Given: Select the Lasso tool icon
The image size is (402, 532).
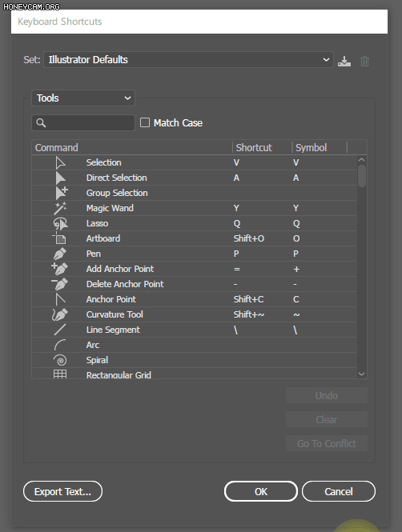Looking at the screenshot, I should point(60,223).
